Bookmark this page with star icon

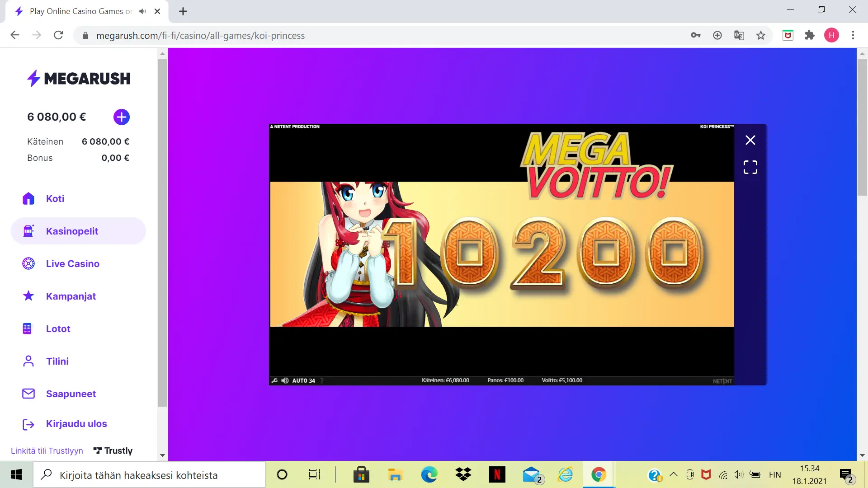click(x=761, y=35)
